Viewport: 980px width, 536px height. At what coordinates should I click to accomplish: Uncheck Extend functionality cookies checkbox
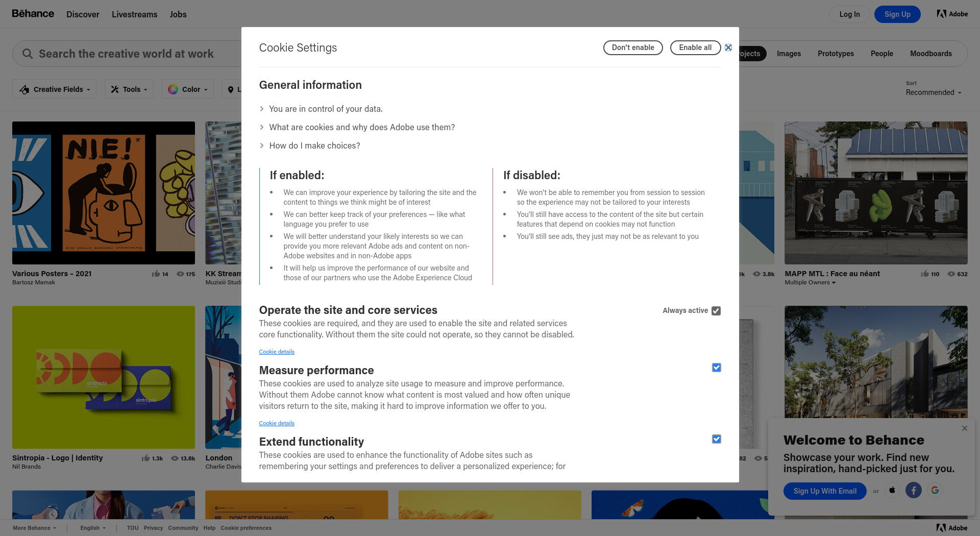(x=717, y=439)
